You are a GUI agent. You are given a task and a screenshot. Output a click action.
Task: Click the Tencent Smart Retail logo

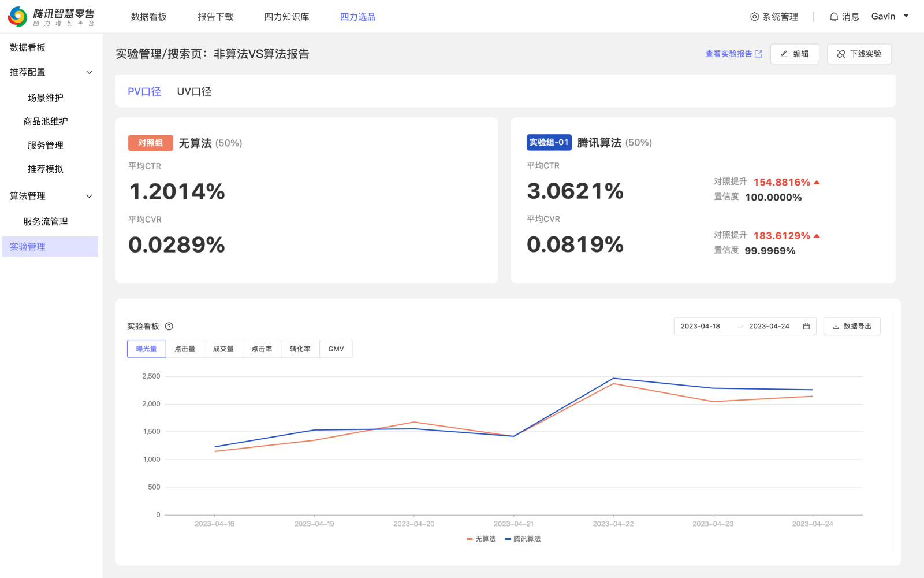pyautogui.click(x=51, y=17)
